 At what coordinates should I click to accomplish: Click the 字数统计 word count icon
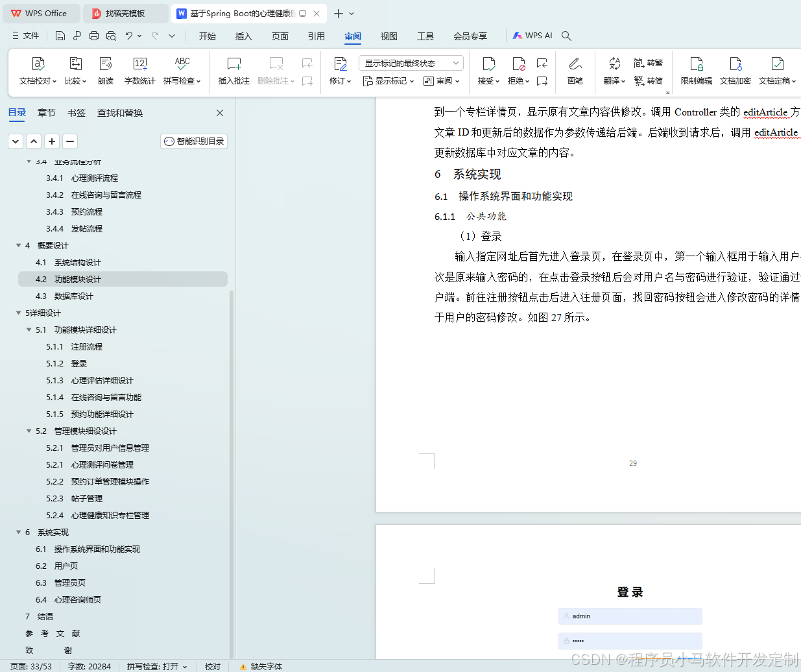click(x=139, y=71)
